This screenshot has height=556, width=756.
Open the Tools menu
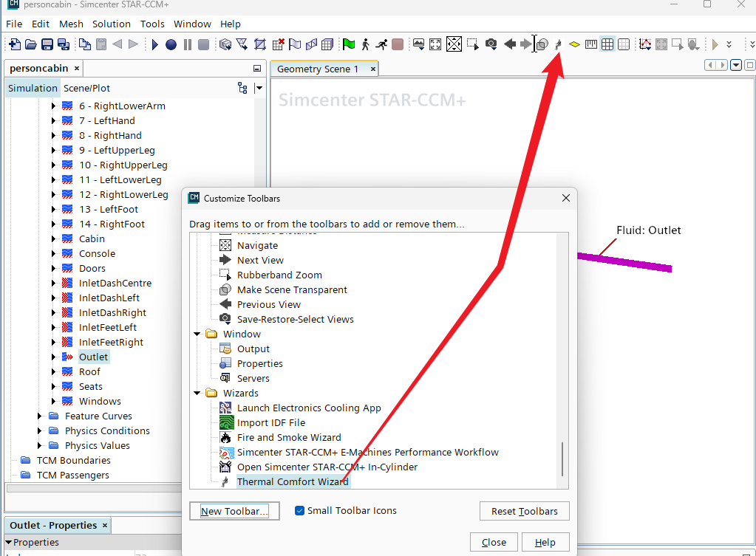point(152,24)
